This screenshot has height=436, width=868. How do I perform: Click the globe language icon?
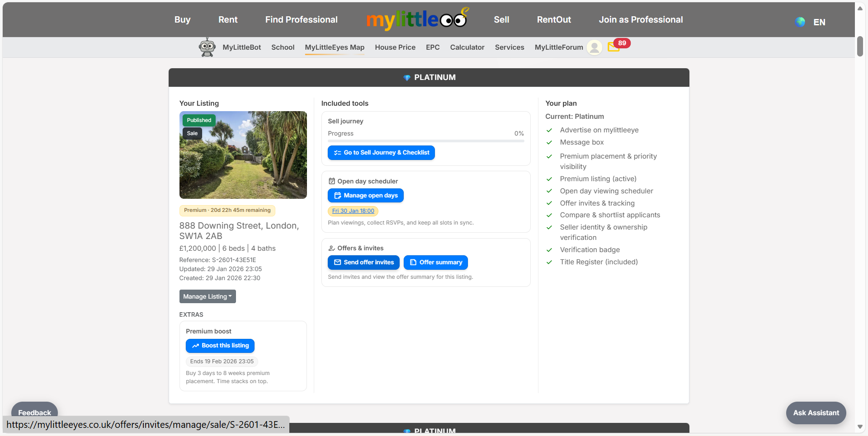[800, 22]
